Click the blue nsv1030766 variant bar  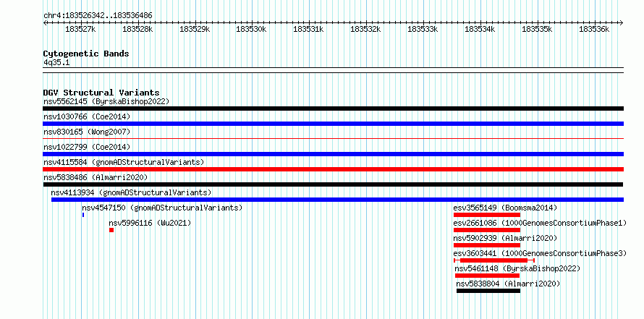pos(333,124)
